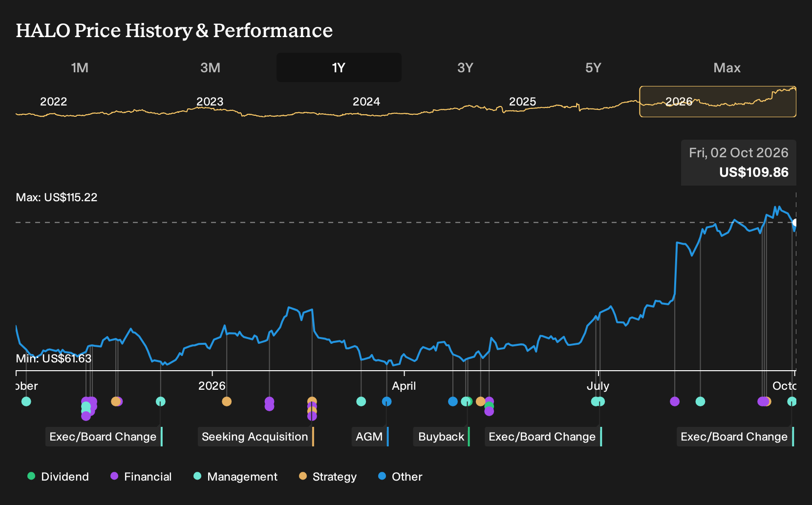The image size is (812, 505).
Task: Select the rightmost teal dot at the October end
Action: pos(792,401)
